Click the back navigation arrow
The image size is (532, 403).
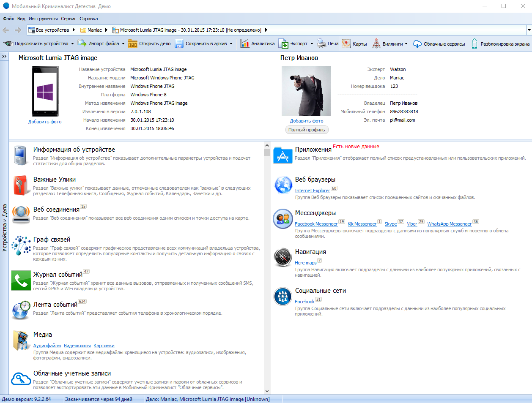pos(6,30)
